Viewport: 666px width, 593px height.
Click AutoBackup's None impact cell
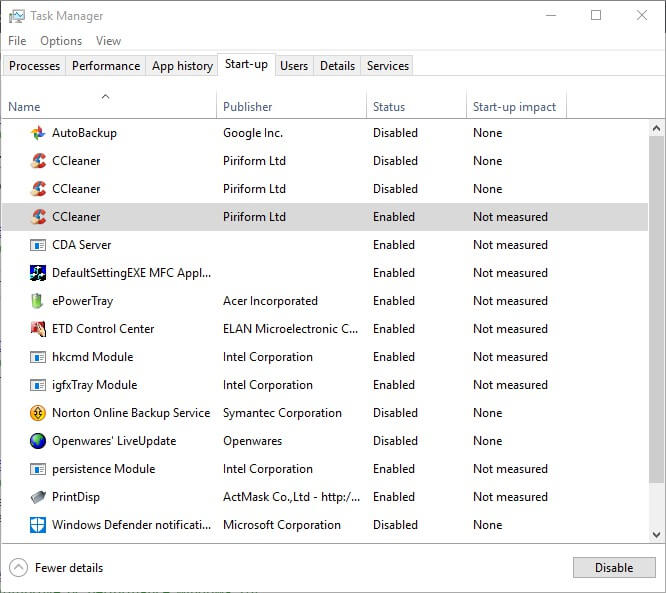click(x=488, y=133)
